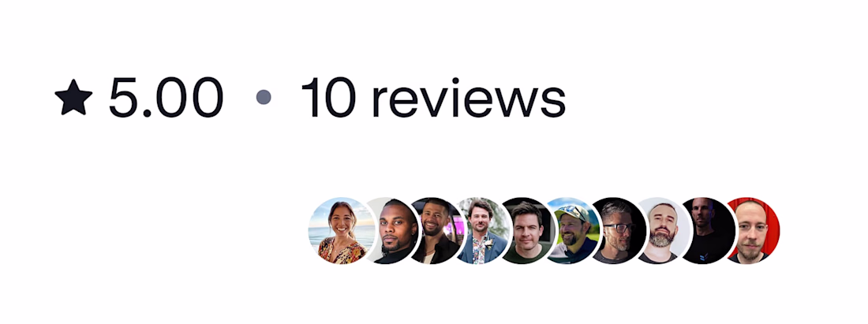The image size is (868, 324).
Task: View avatar of man in dark green shirt
Action: tap(529, 230)
